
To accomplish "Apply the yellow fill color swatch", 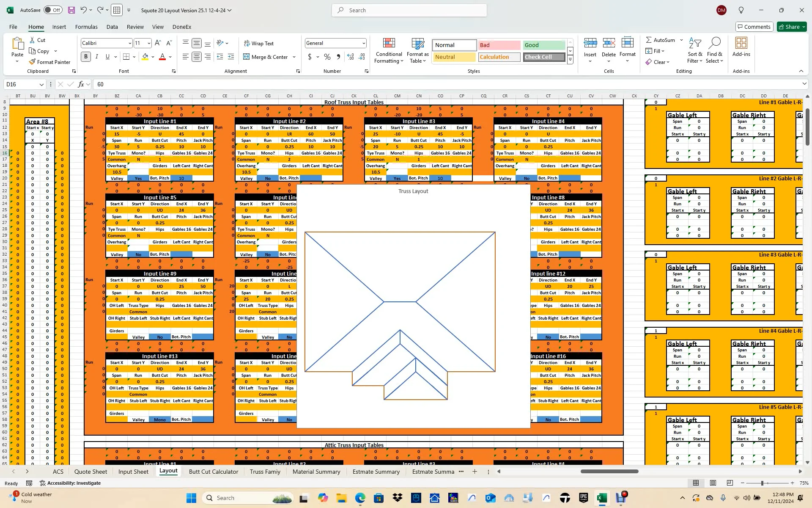I will pos(145,57).
